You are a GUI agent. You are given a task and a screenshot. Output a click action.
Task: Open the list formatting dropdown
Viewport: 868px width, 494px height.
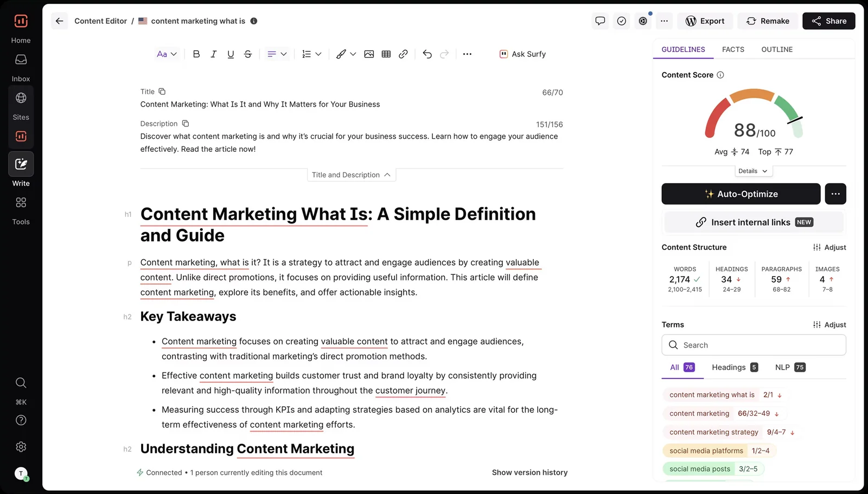click(x=311, y=54)
